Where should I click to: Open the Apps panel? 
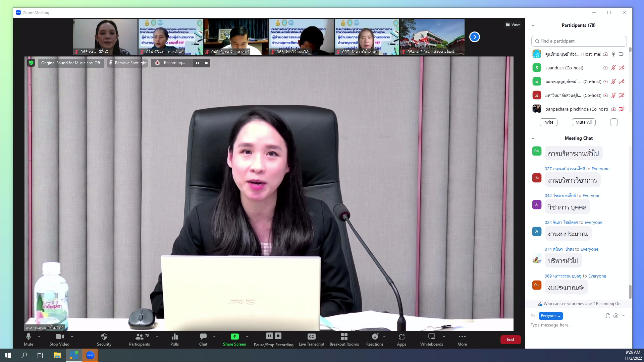click(x=401, y=339)
